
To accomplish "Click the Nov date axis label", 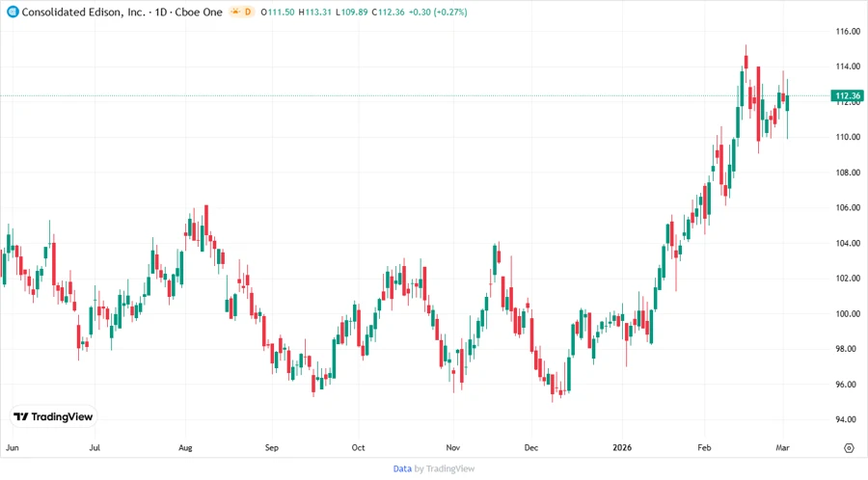I will (x=453, y=447).
